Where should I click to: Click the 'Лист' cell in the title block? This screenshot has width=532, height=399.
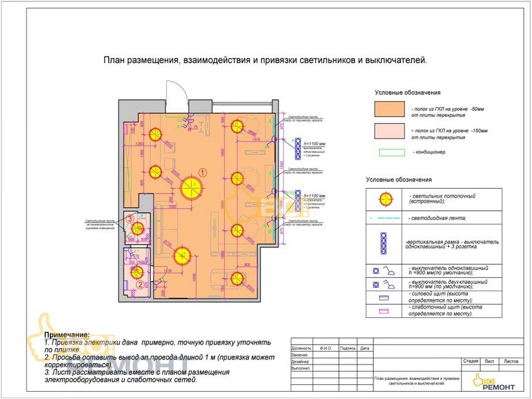489,361
